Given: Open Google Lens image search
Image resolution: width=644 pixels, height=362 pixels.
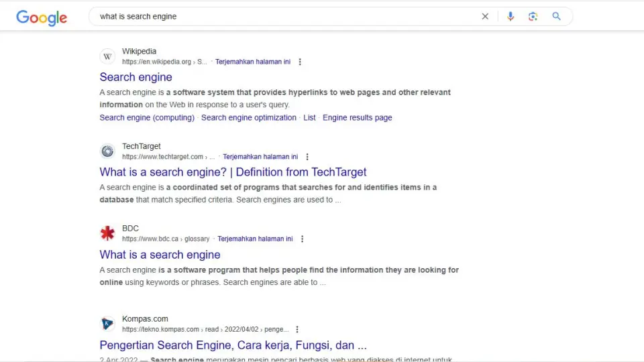Looking at the screenshot, I should [x=533, y=16].
